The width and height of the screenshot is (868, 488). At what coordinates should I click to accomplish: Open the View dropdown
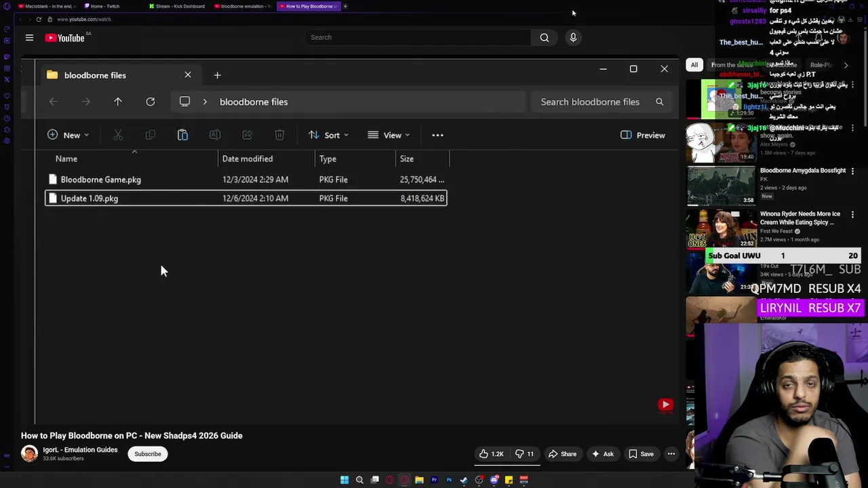point(389,135)
